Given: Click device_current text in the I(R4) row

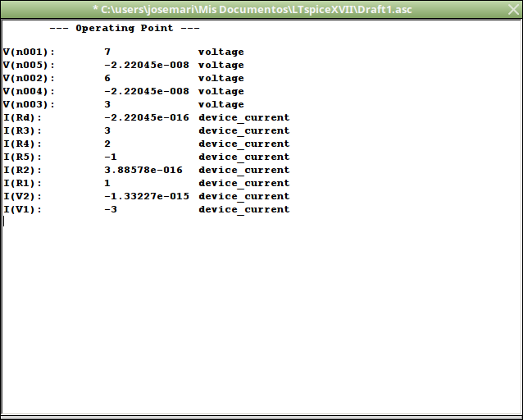Looking at the screenshot, I should click(243, 144).
